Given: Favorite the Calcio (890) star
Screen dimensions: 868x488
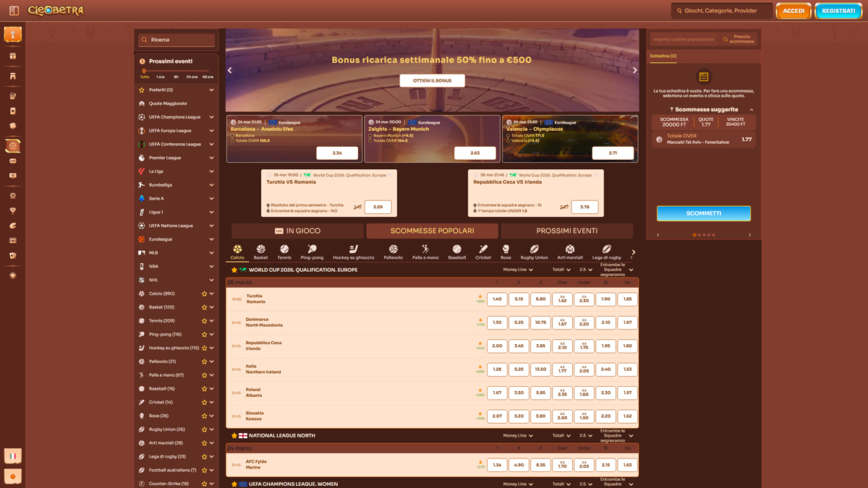Looking at the screenshot, I should click(x=204, y=294).
